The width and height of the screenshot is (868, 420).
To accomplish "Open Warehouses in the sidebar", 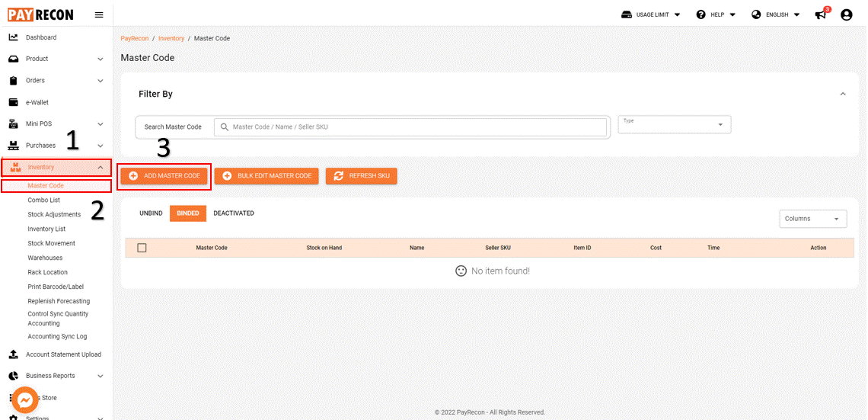I will coord(45,258).
